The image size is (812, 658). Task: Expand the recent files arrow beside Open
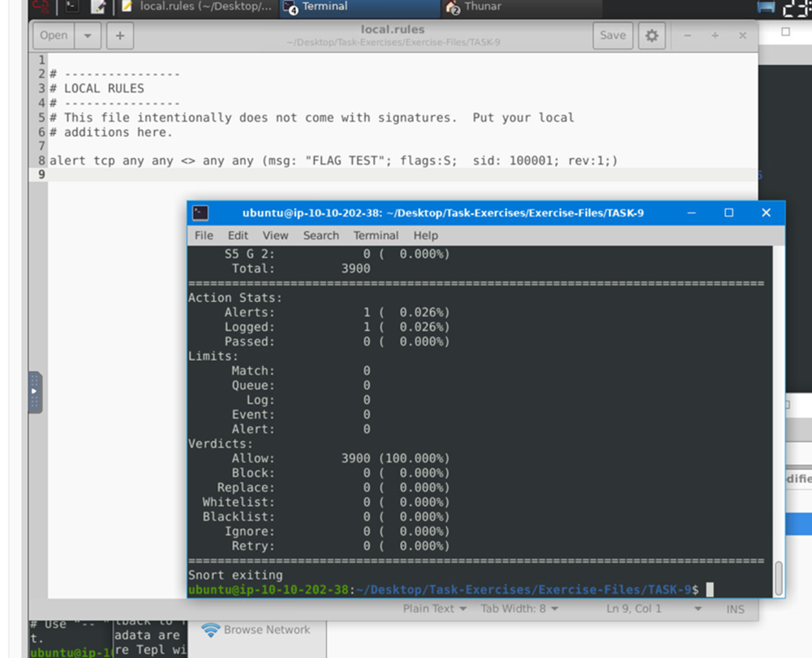tap(88, 35)
